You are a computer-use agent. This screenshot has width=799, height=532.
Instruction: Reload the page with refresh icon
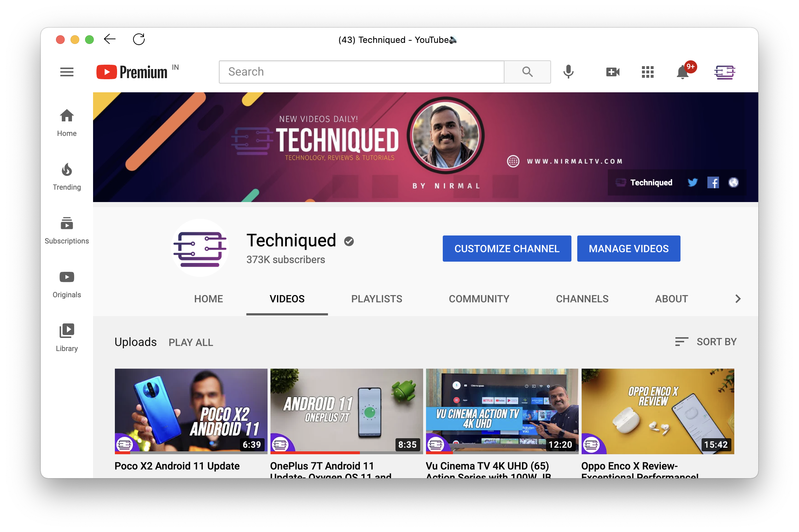point(139,39)
